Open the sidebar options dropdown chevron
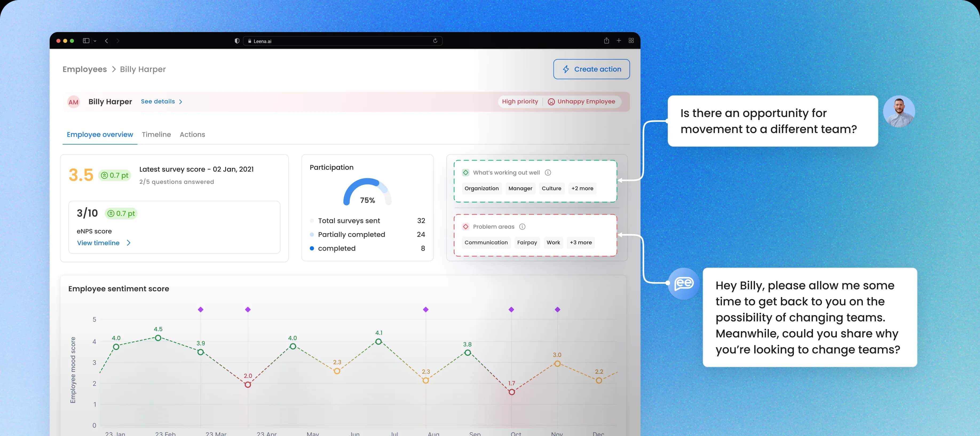The image size is (980, 436). click(x=95, y=41)
